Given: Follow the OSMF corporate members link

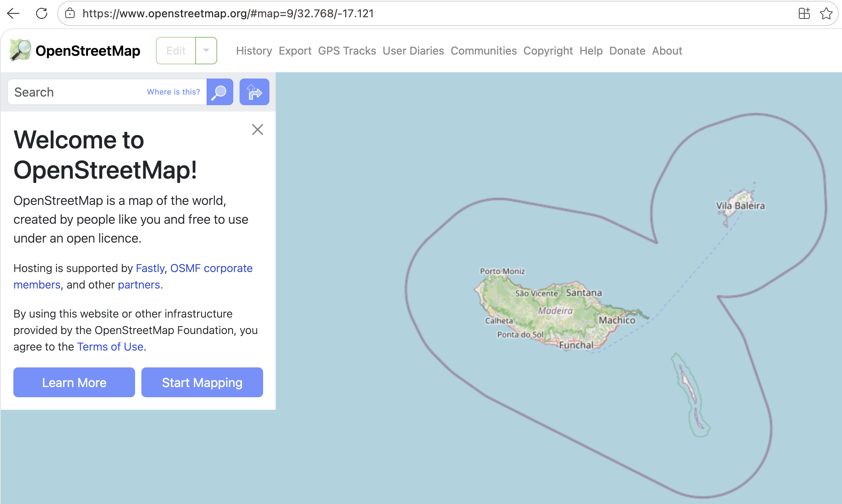Looking at the screenshot, I should pyautogui.click(x=133, y=276).
